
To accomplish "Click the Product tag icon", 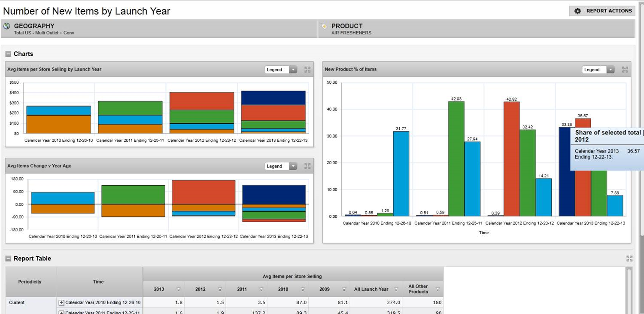I will [x=324, y=26].
